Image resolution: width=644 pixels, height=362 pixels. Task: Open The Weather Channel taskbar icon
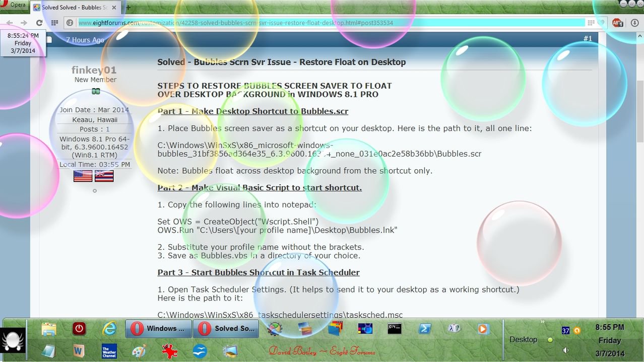109,350
